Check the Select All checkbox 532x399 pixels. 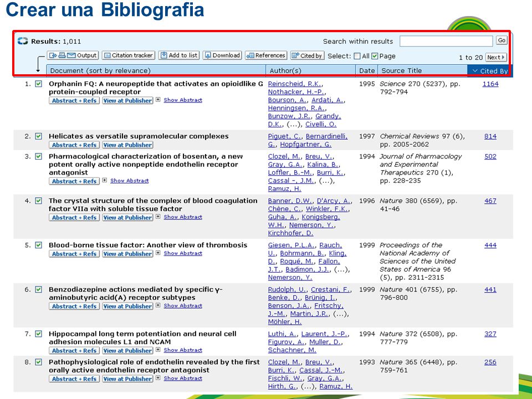coord(357,56)
